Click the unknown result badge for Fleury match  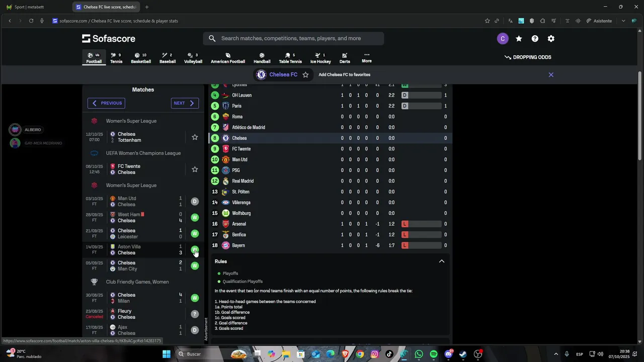coord(195,314)
